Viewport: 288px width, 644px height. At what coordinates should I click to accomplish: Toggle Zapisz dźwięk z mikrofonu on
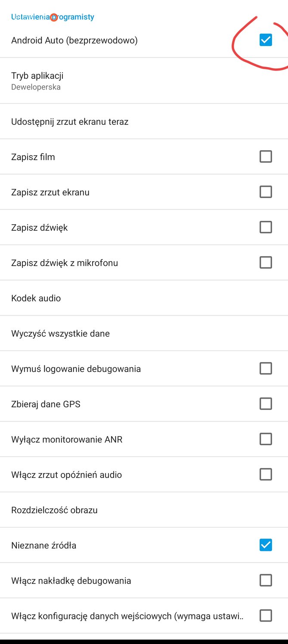click(x=266, y=262)
